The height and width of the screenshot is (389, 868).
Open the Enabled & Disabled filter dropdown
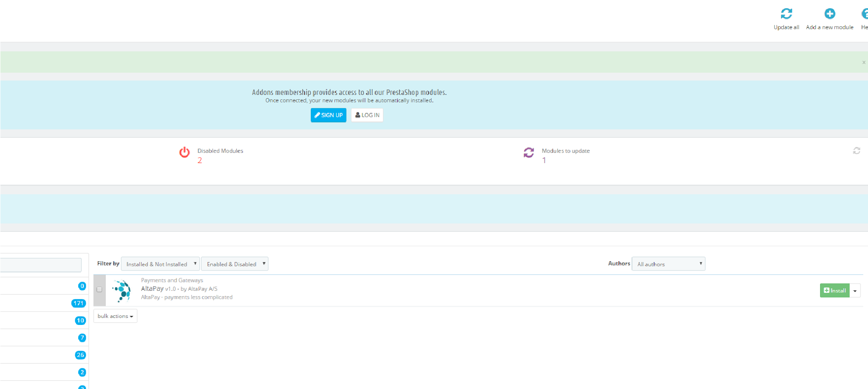pos(235,264)
